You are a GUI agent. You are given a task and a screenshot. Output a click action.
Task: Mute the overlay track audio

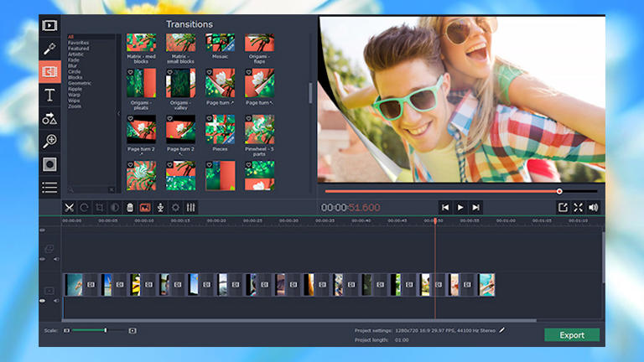click(56, 259)
